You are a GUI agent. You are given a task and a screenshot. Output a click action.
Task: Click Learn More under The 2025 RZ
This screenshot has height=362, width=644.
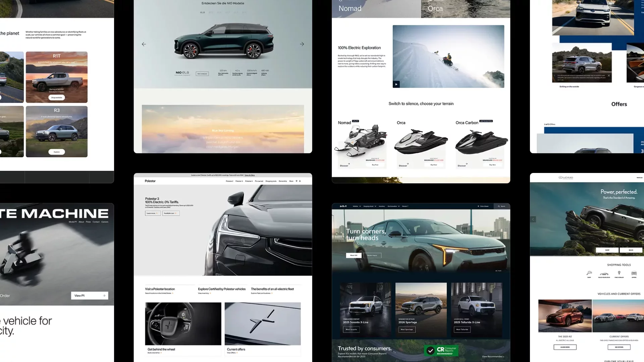click(x=565, y=347)
